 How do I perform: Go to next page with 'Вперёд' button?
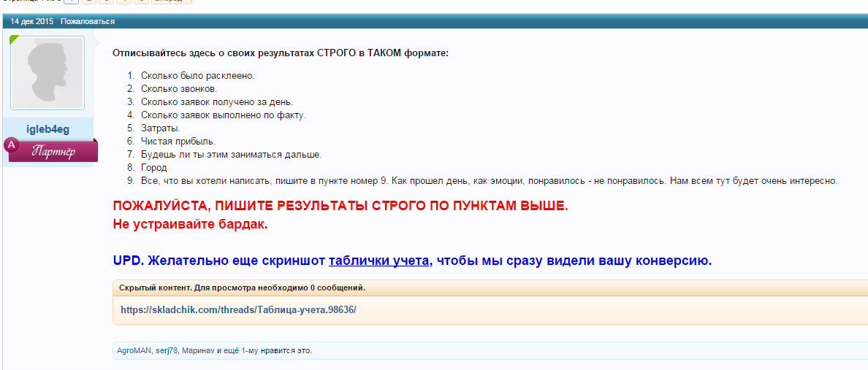pos(172,1)
